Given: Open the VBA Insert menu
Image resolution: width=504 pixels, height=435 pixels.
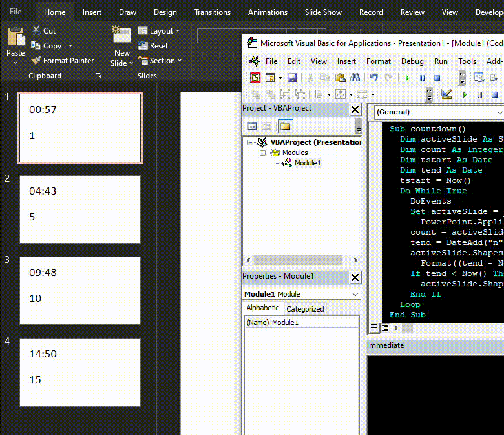Looking at the screenshot, I should coord(346,61).
